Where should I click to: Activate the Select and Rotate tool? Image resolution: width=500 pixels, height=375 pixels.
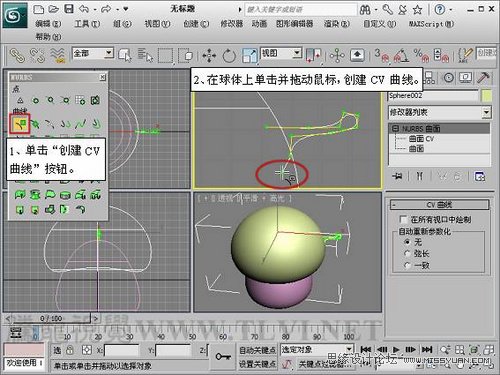(x=229, y=55)
